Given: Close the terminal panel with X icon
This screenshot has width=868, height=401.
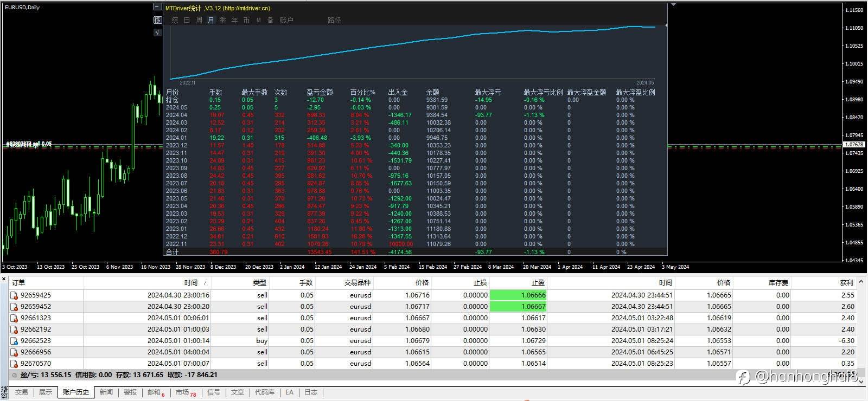Looking at the screenshot, I should [4, 279].
